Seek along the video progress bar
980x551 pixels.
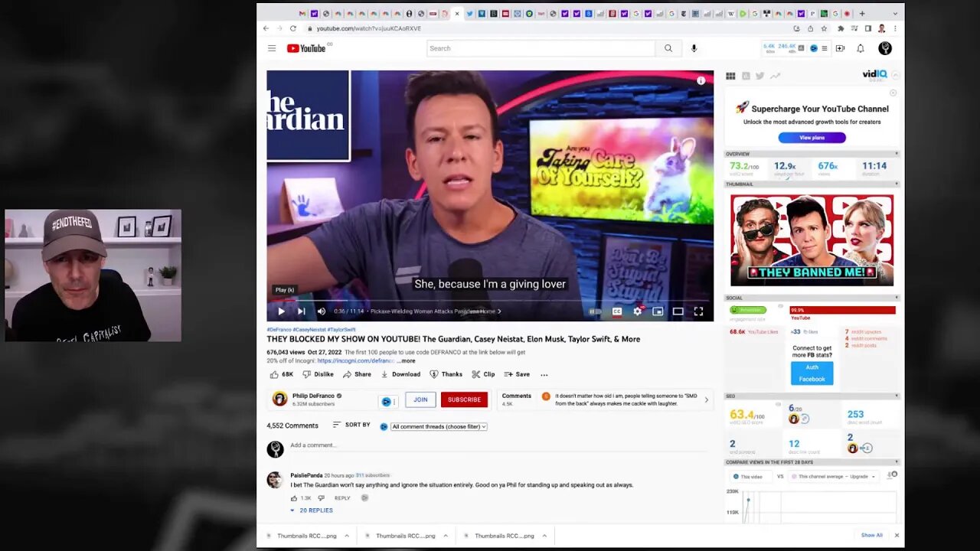[x=490, y=301]
